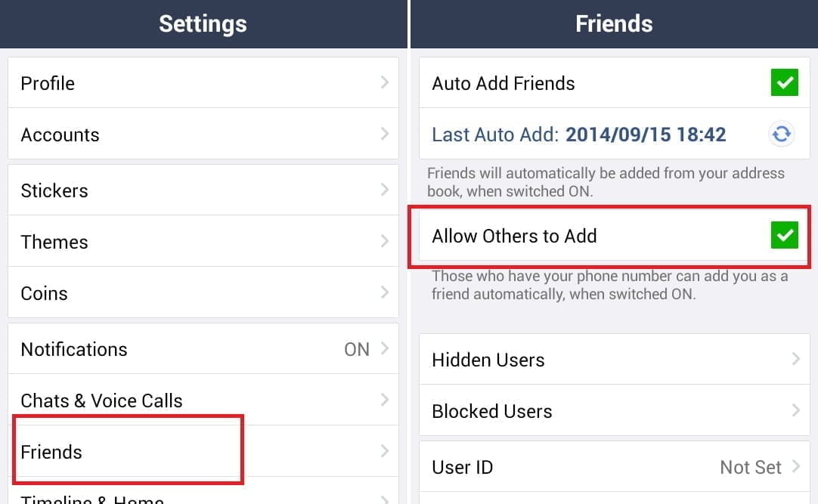Tap the Blocked Users chevron arrow
Viewport: 818px width, 504px height.
pyautogui.click(x=796, y=410)
